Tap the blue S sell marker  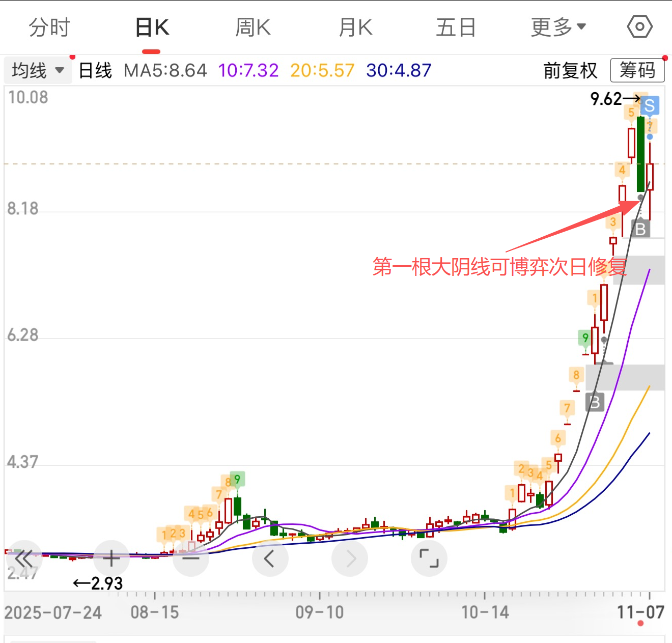650,106
